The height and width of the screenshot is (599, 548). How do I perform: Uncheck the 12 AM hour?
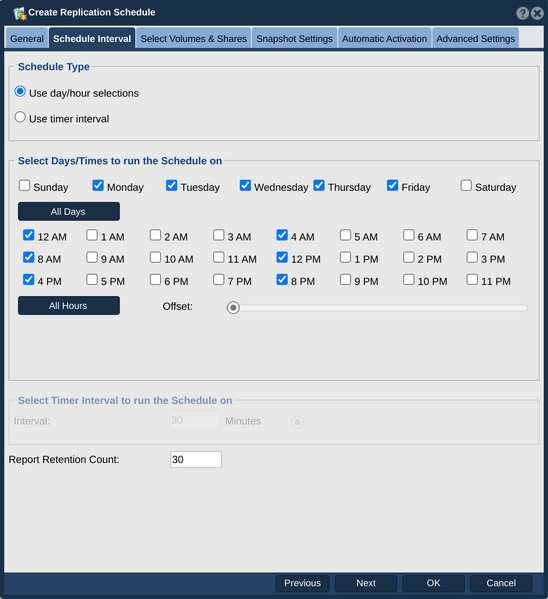[x=29, y=235]
